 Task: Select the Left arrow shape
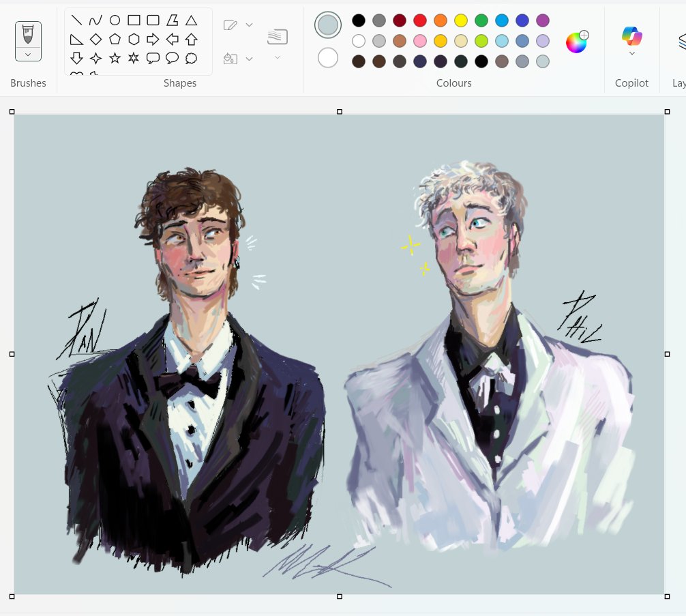(173, 40)
